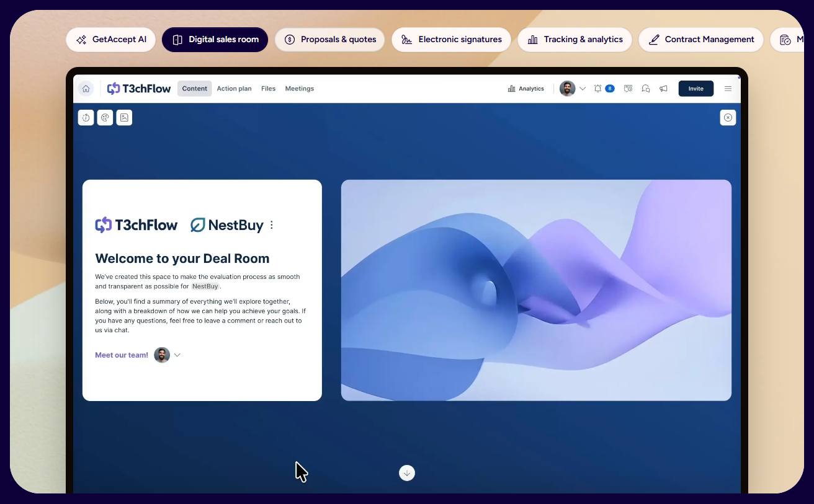Click the megaphone announcements icon

tap(663, 89)
